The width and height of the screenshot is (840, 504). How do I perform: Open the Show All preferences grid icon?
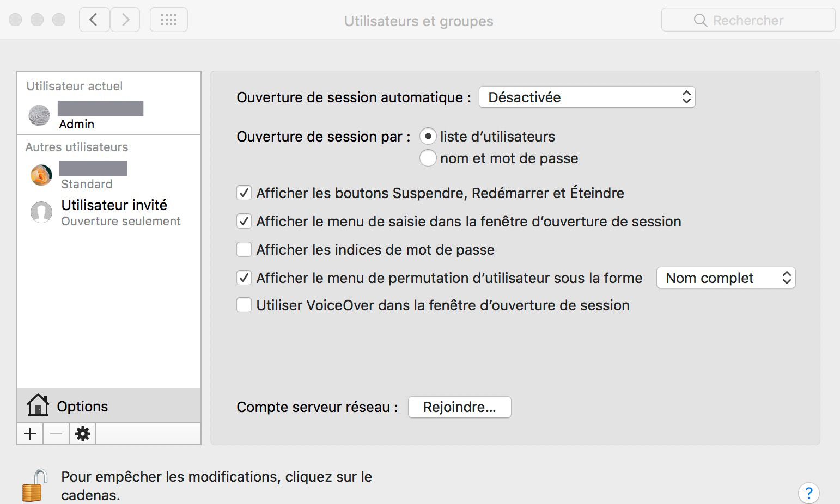pos(168,19)
